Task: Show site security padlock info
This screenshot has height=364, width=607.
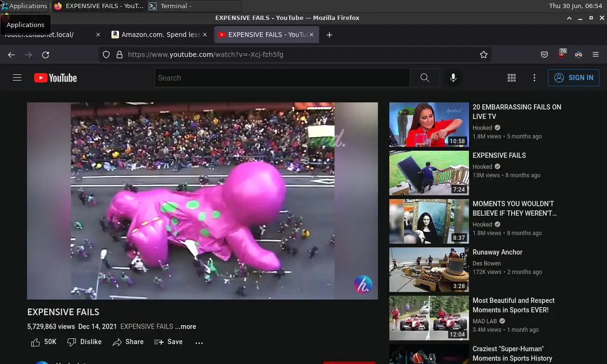Action: [119, 55]
